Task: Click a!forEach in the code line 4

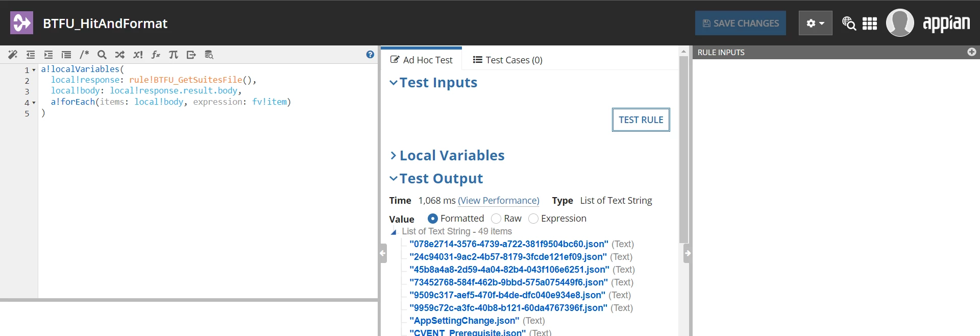Action: (x=73, y=102)
